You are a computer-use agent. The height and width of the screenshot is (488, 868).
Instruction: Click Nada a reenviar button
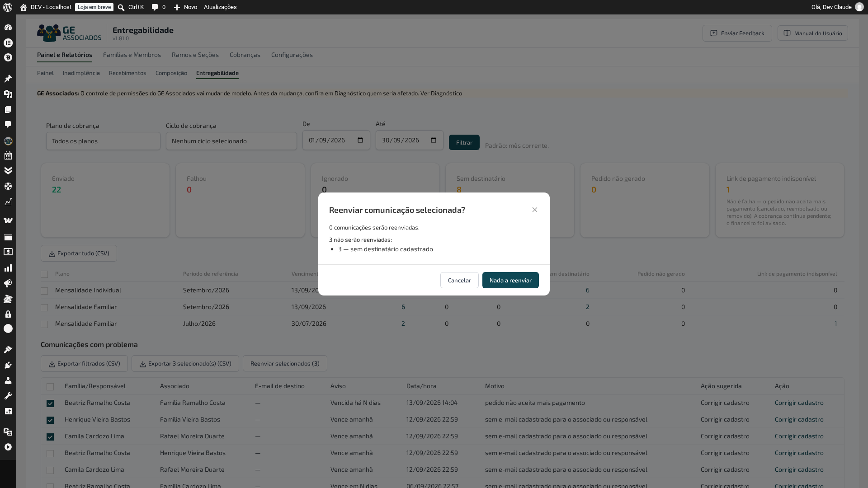pos(510,280)
